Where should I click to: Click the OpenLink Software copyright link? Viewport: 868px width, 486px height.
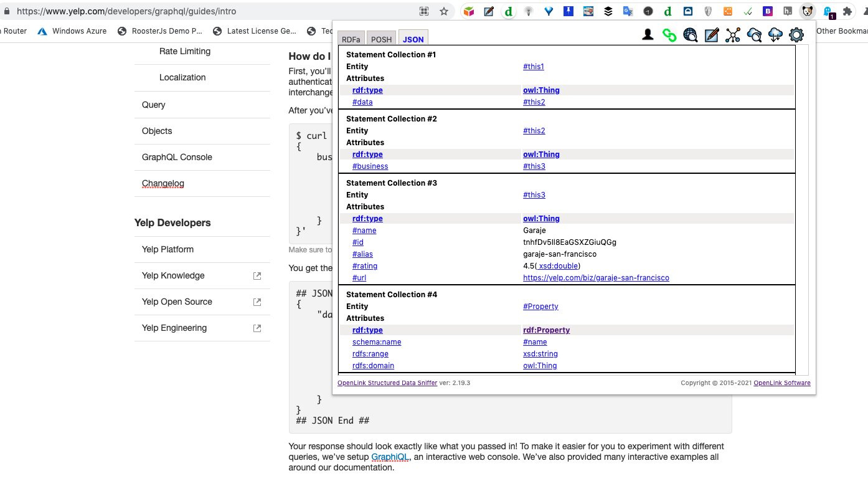coord(782,383)
